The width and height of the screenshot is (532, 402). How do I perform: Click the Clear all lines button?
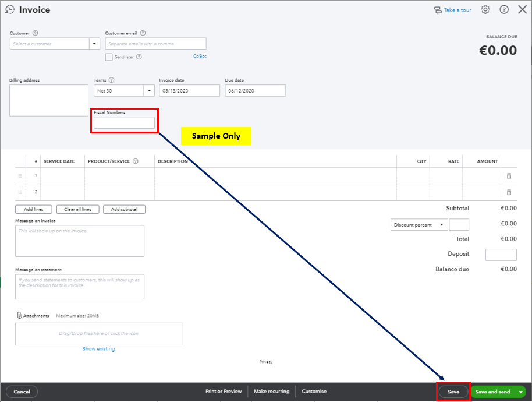pos(77,209)
